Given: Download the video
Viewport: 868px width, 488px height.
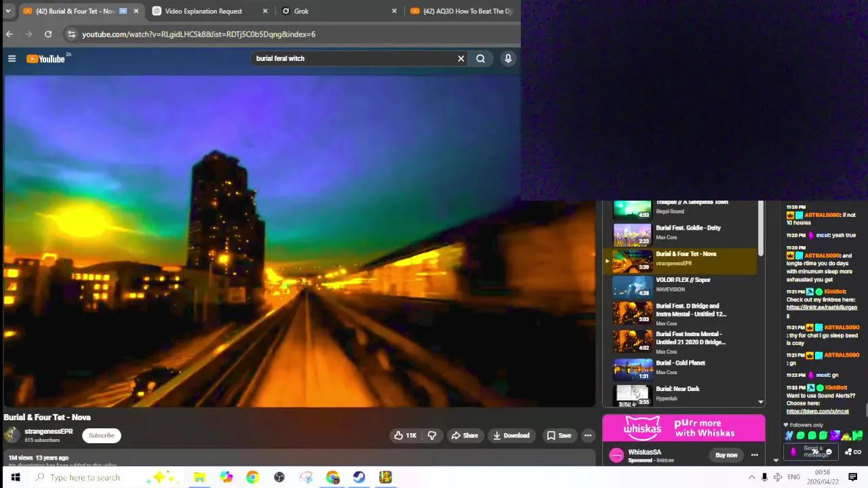Looking at the screenshot, I should point(511,436).
